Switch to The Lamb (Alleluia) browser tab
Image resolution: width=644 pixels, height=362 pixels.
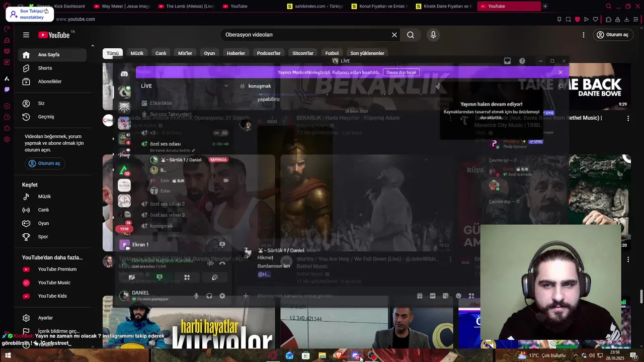tap(187, 6)
